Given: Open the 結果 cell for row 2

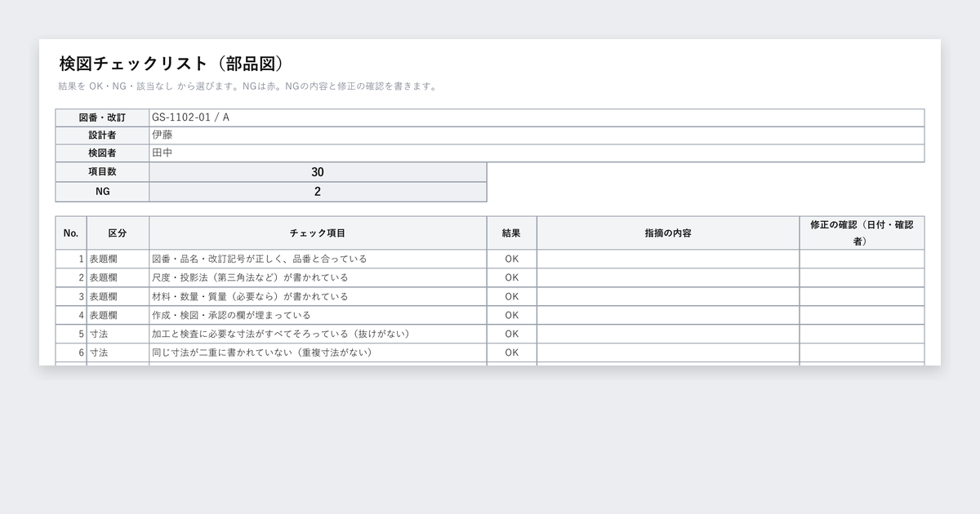Looking at the screenshot, I should tap(511, 277).
